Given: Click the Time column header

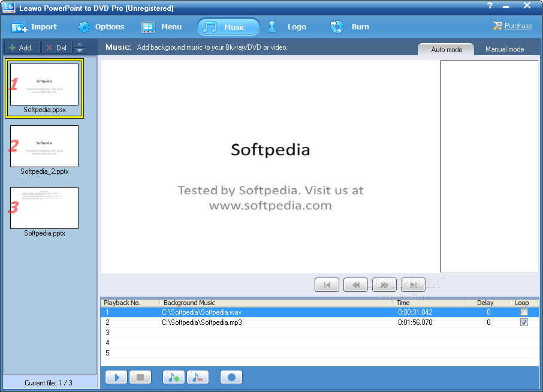Looking at the screenshot, I should [x=429, y=303].
